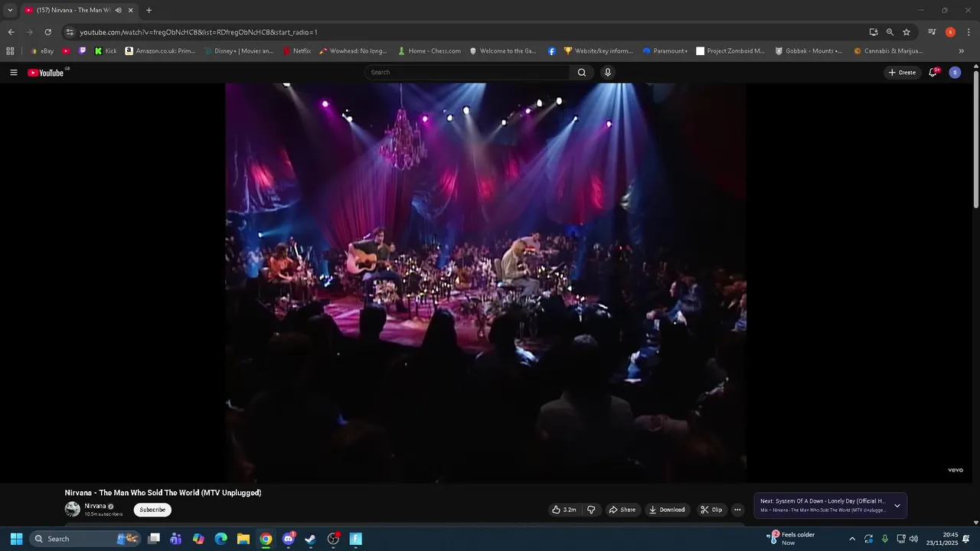980x551 pixels.
Task: Like the video with thumbs up
Action: pyautogui.click(x=564, y=510)
